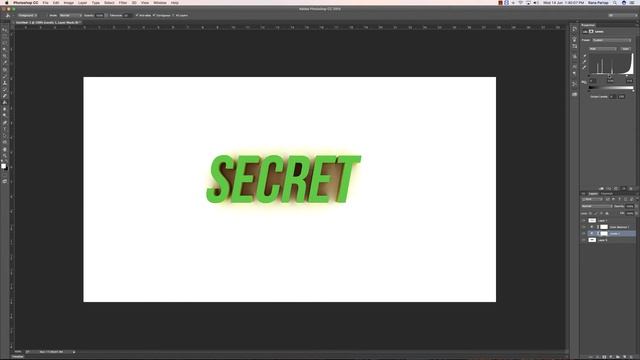This screenshot has height=360, width=640.
Task: Select the Lasso tool
Action: point(5,43)
